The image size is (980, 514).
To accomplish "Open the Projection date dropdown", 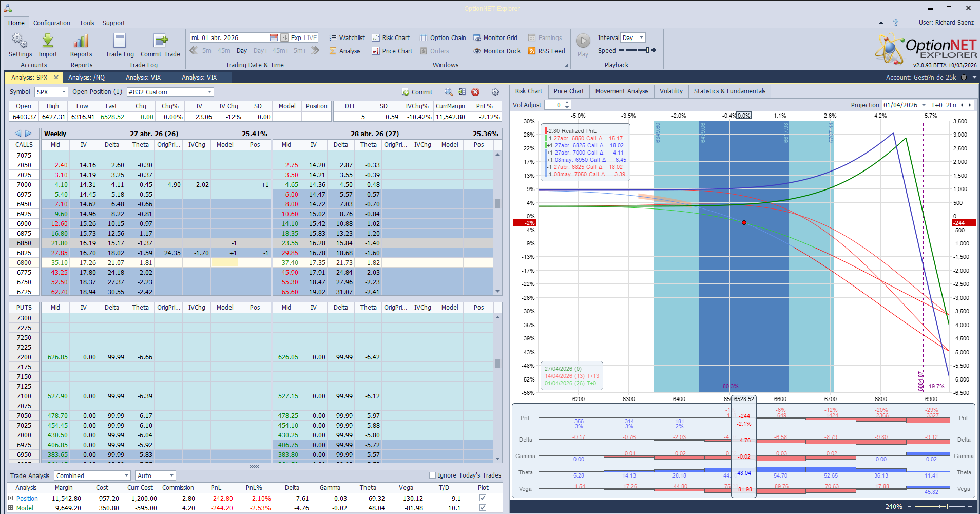I will [924, 105].
